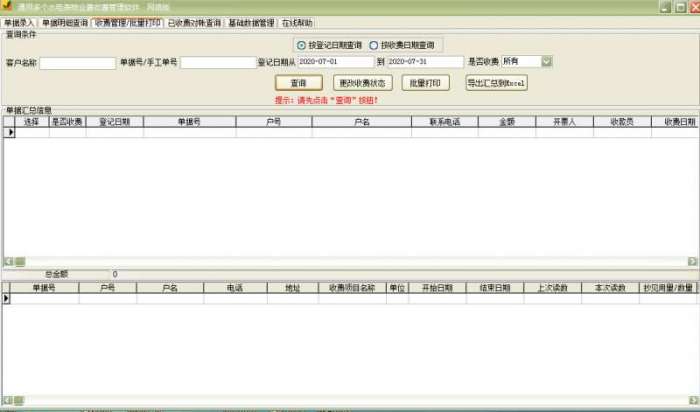The height and width of the screenshot is (412, 700).
Task: Click the 选择 column header
Action: (x=32, y=121)
